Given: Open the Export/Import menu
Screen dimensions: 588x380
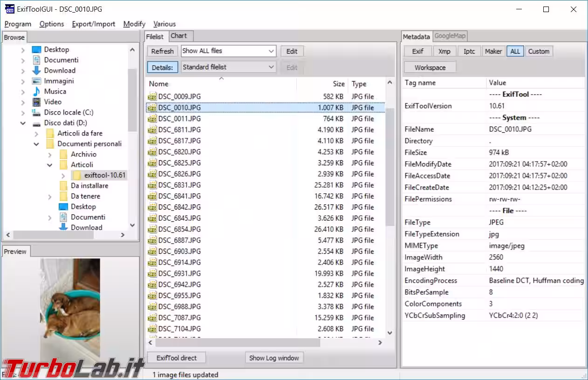Looking at the screenshot, I should point(93,24).
